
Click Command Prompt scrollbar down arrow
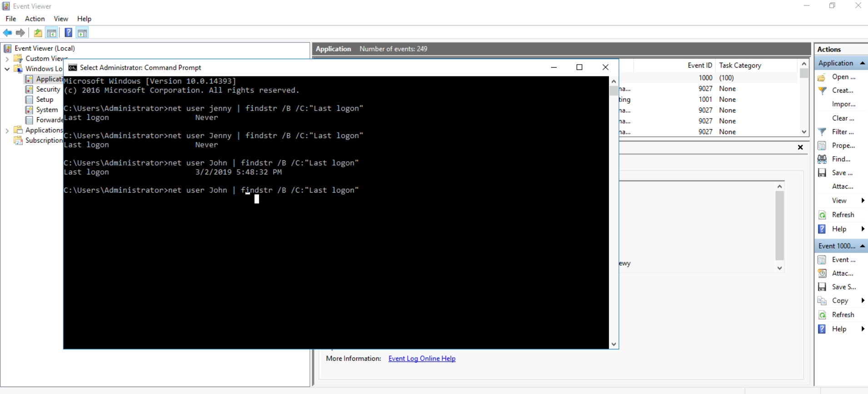[x=614, y=344]
